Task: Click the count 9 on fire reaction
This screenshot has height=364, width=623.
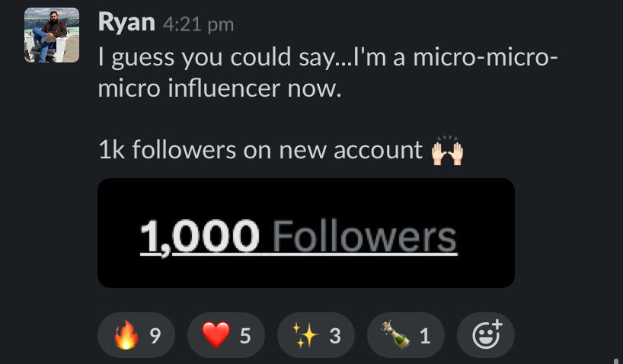Action: pyautogui.click(x=155, y=336)
